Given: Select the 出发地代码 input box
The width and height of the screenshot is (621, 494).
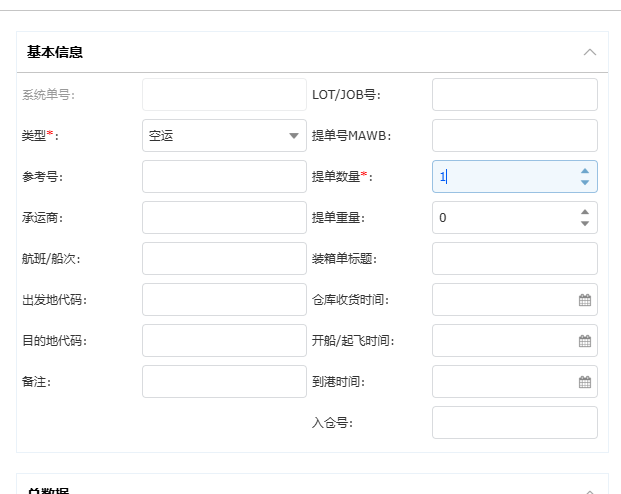Looking at the screenshot, I should [224, 300].
